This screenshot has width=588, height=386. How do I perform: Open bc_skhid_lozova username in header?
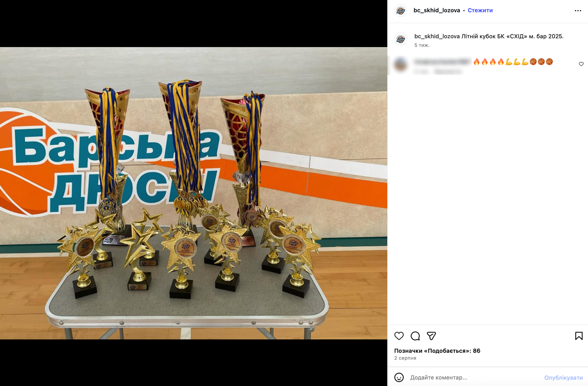[x=437, y=10]
